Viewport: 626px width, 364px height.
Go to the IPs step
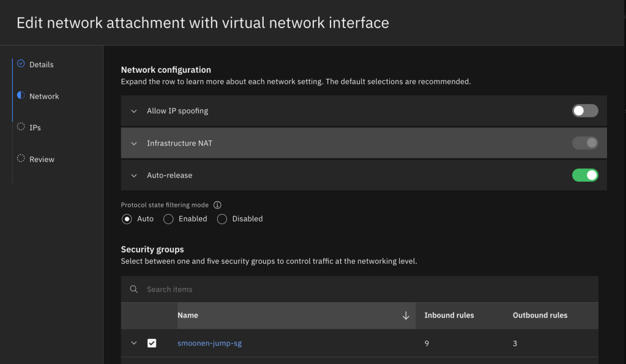(x=35, y=127)
